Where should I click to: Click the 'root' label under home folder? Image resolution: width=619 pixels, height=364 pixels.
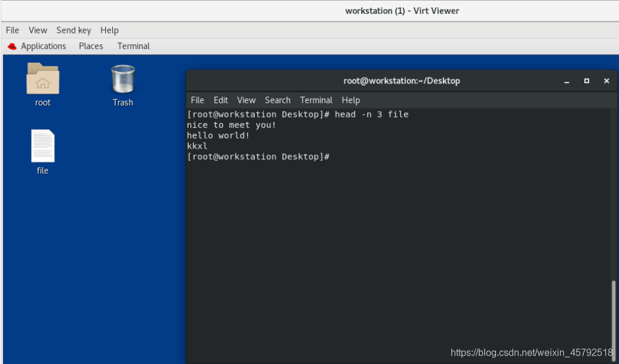[x=42, y=103]
